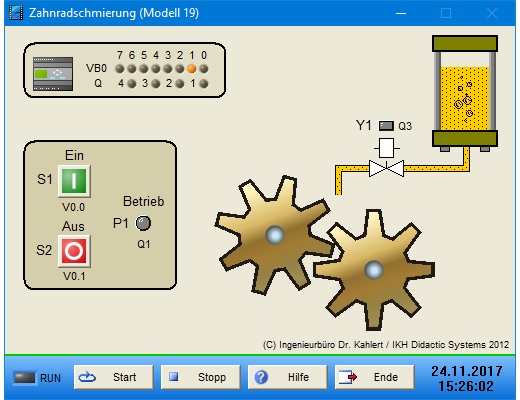The height and width of the screenshot is (400, 520).
Task: Open help via the Hilfe button
Action: pyautogui.click(x=288, y=377)
